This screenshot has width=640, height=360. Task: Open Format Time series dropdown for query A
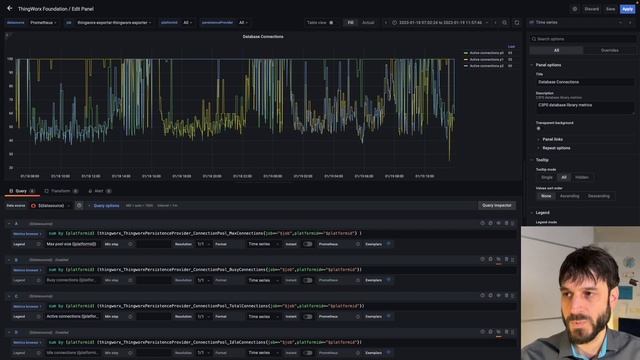(263, 244)
